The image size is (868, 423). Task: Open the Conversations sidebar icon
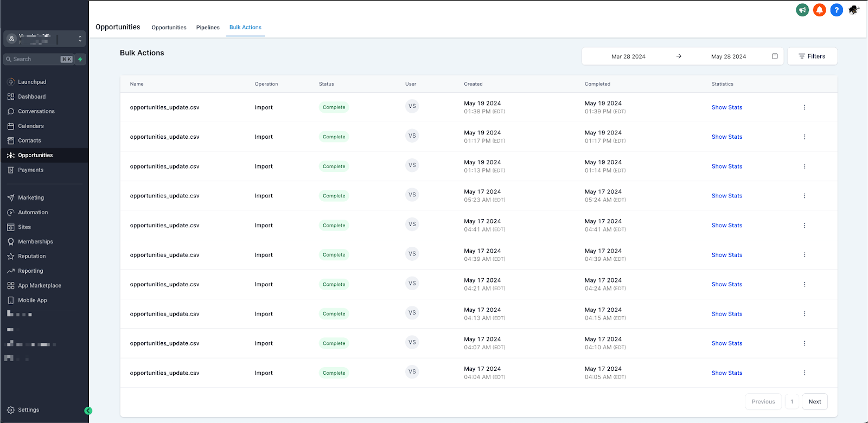(x=11, y=111)
